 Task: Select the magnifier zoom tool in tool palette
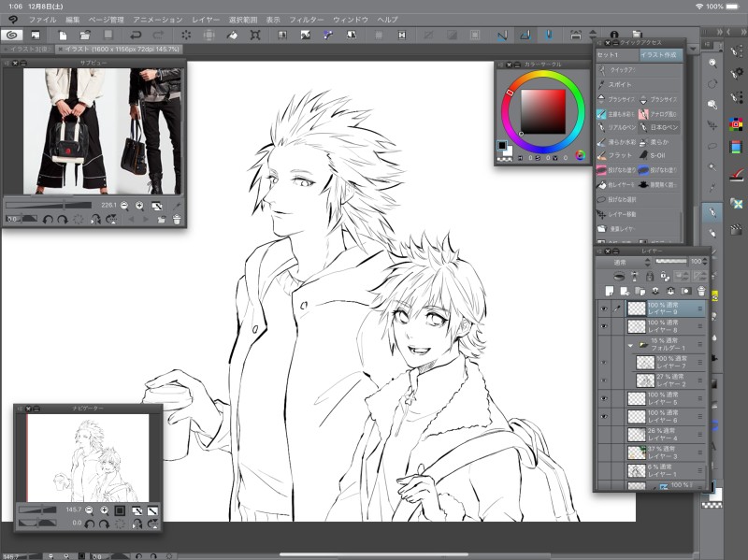tap(712, 62)
